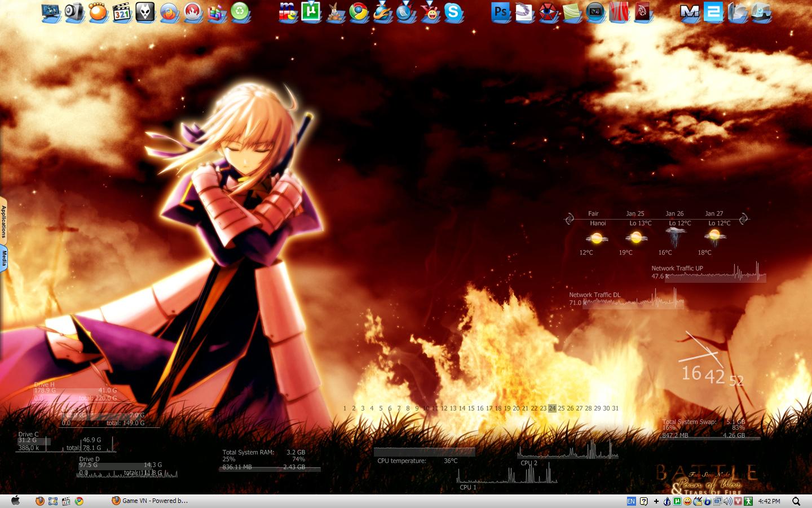This screenshot has height=508, width=812.
Task: Open the volume speaker tray icon
Action: click(728, 501)
